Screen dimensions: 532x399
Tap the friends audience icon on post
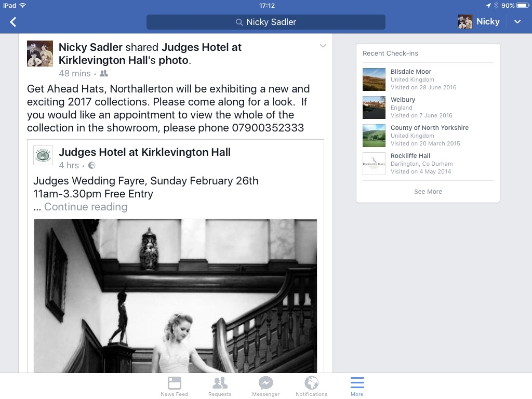(x=104, y=73)
